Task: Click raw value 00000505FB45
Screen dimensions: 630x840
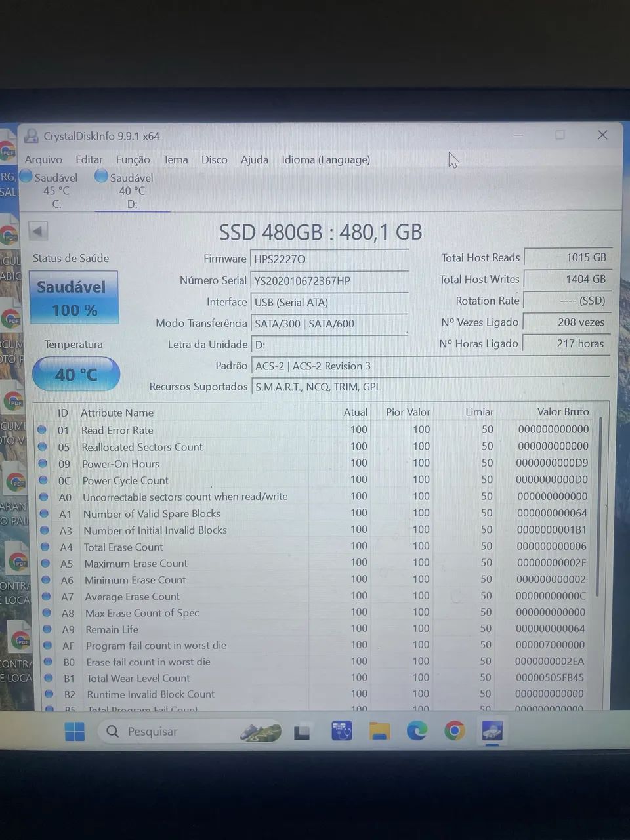Action: [x=549, y=677]
